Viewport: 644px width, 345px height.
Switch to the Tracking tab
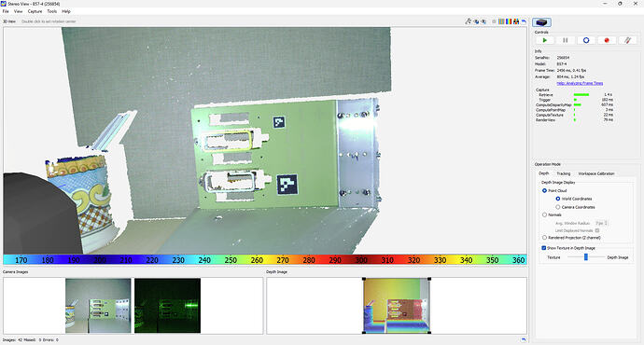(564, 173)
